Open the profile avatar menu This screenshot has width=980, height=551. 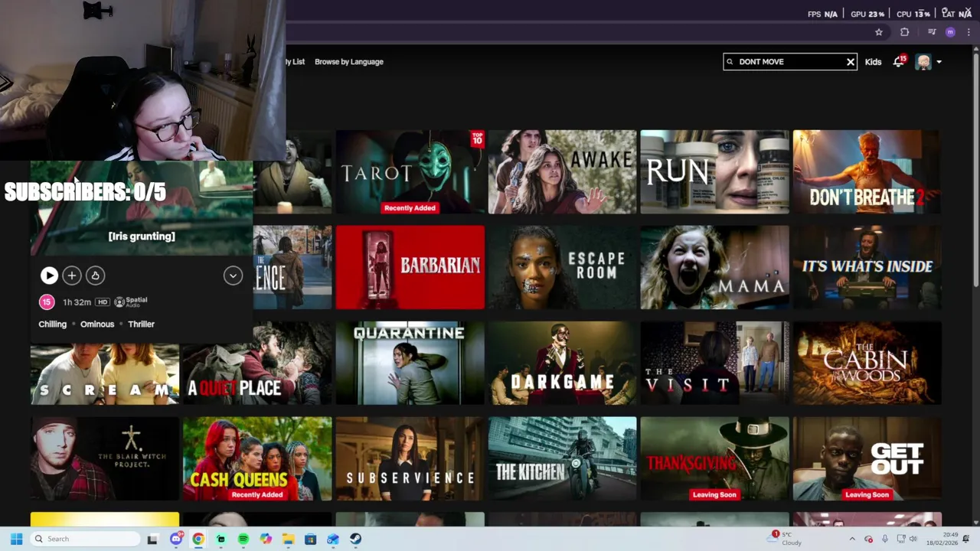coord(923,62)
